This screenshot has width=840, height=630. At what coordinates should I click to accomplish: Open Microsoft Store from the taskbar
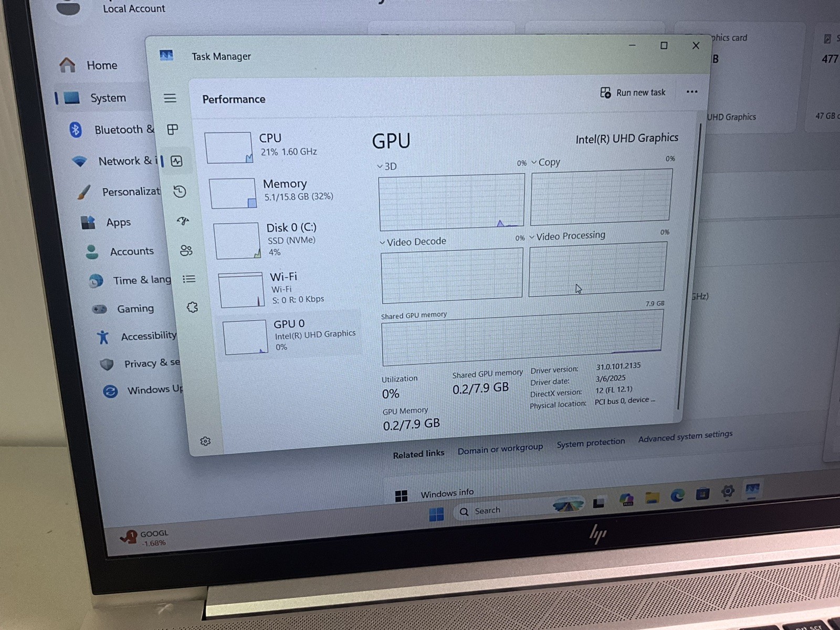[x=702, y=493]
